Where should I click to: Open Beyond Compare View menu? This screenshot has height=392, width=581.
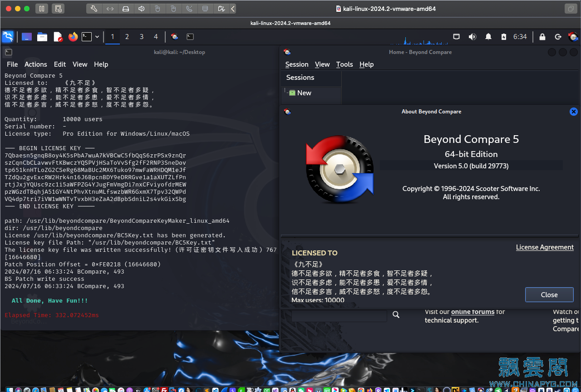tap(322, 64)
